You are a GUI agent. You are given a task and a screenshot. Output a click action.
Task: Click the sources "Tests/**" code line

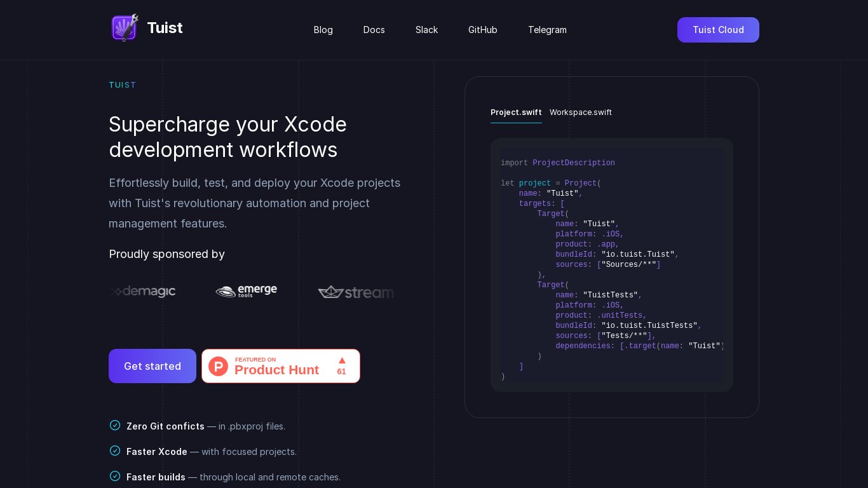606,336
